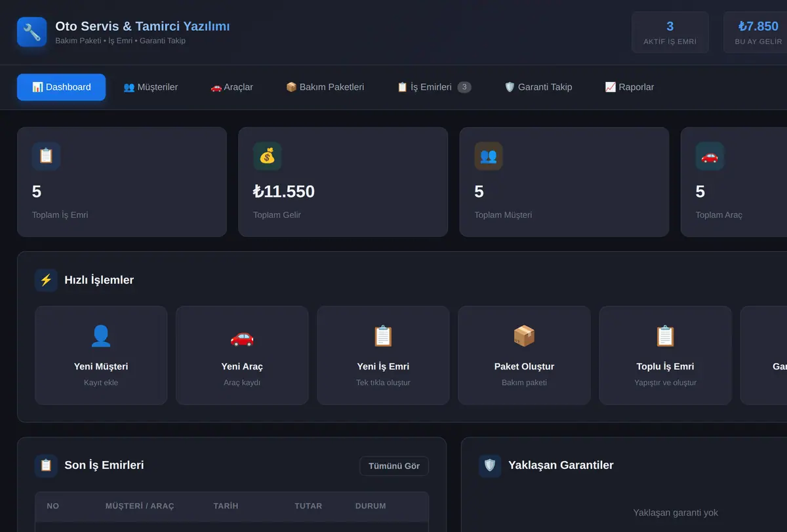Open the Garanti Takip tab
The height and width of the screenshot is (532, 787).
pyautogui.click(x=538, y=87)
